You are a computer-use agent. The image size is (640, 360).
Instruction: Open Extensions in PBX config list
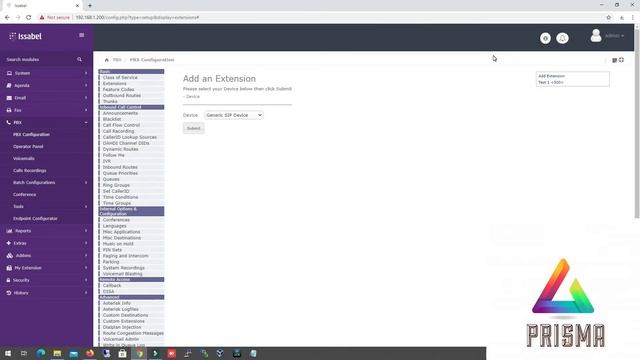(x=115, y=83)
